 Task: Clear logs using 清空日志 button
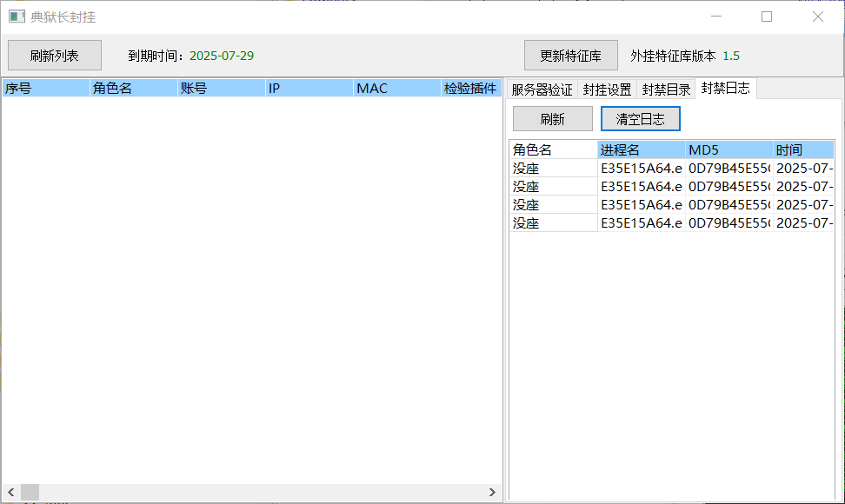640,119
